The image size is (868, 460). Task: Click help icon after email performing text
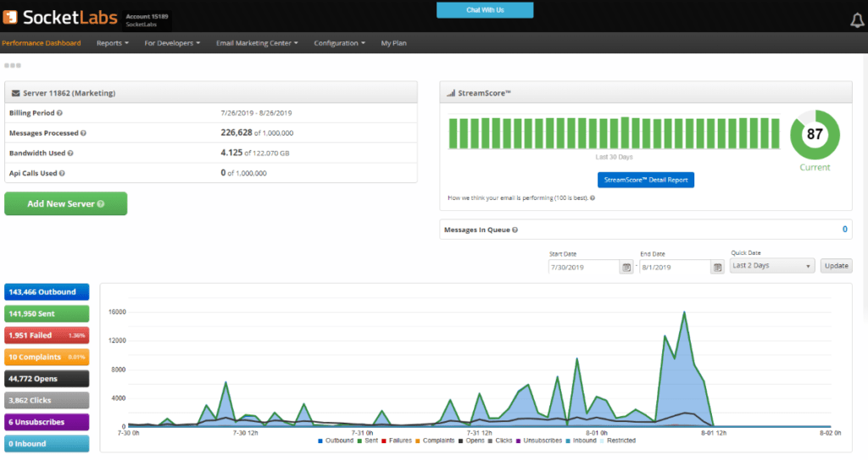point(593,198)
